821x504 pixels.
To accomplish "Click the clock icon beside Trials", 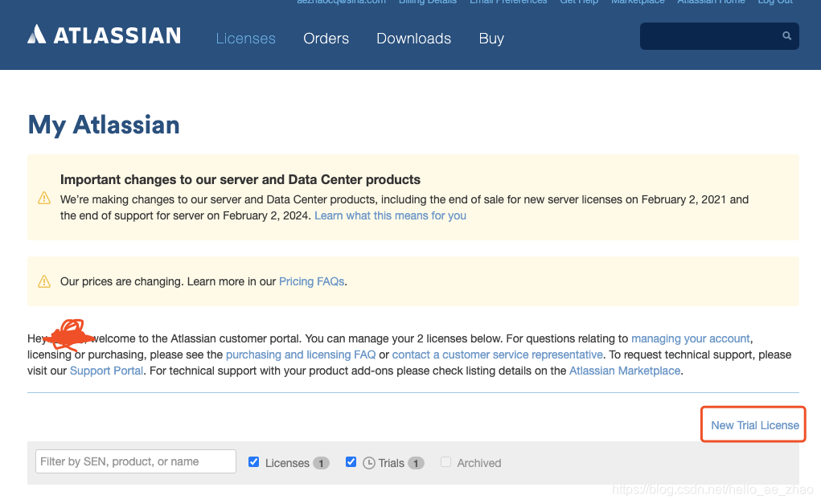I will pos(368,463).
